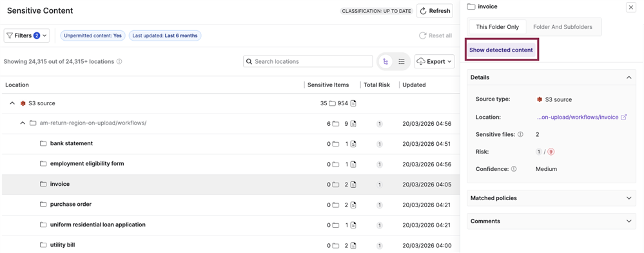Click the Medium confidence value
644x253 pixels.
click(546, 169)
